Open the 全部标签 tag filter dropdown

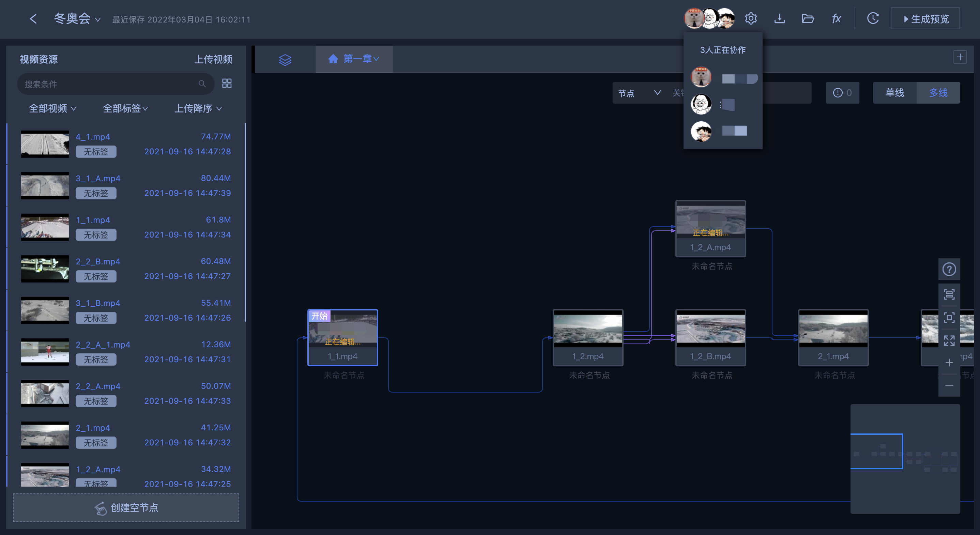coord(125,108)
